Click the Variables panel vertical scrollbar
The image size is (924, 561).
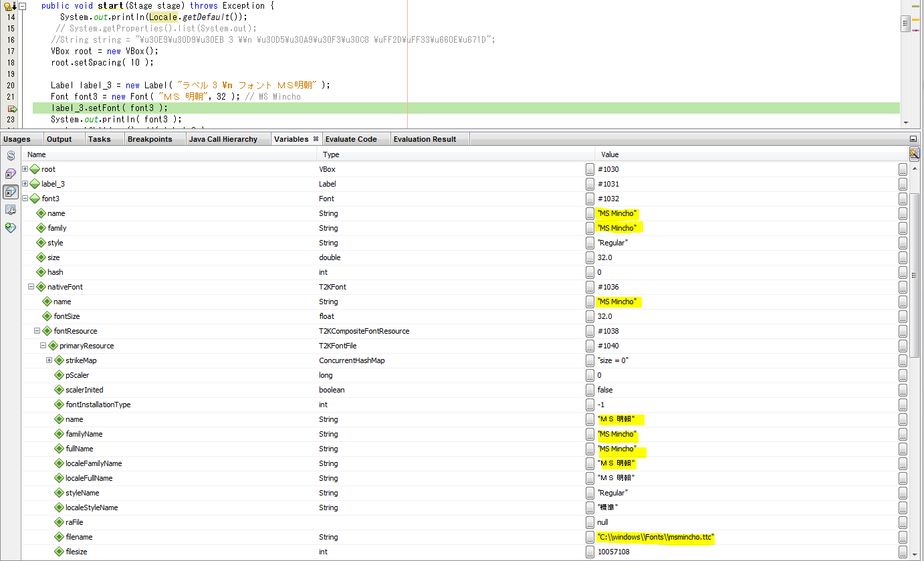(914, 274)
